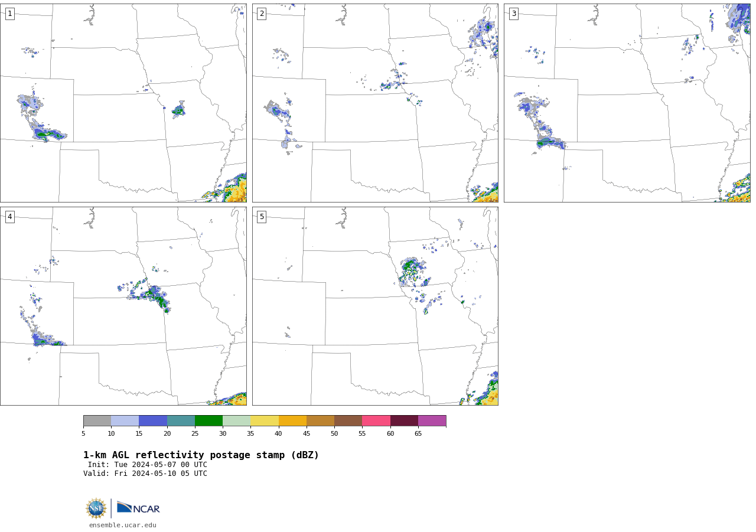This screenshot has height=532, width=756.
Task: Click the purple 65+ dBZ swatch
Action: 432,421
